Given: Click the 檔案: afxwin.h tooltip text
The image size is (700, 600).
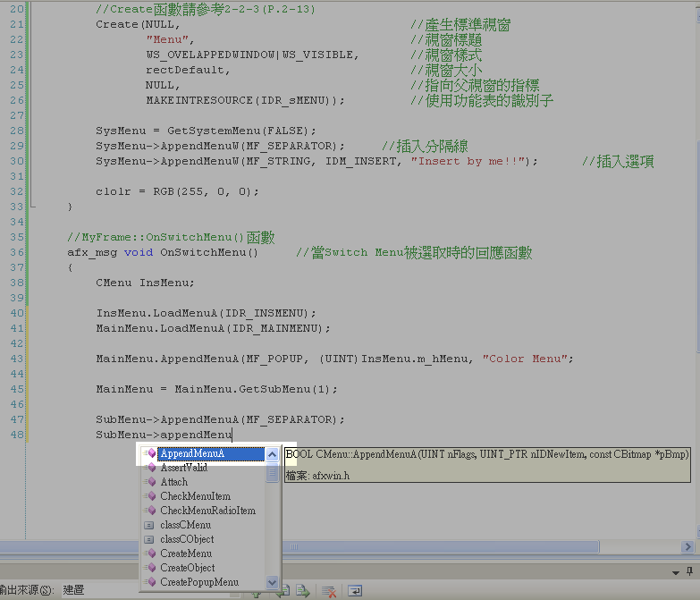Looking at the screenshot, I should click(x=317, y=476).
